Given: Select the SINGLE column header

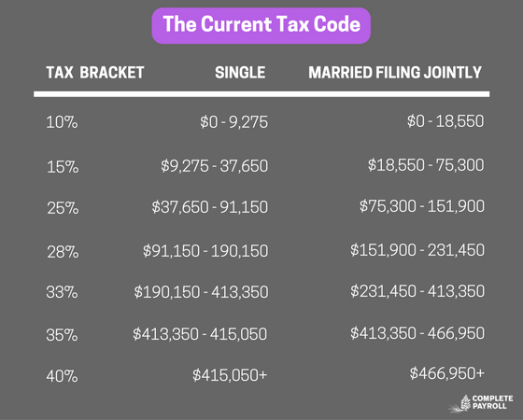Looking at the screenshot, I should click(240, 73).
